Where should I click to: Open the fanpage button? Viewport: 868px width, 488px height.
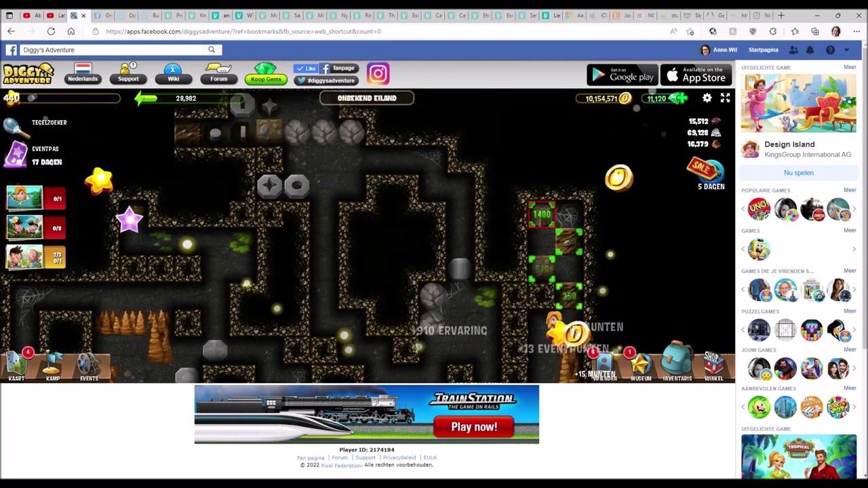[338, 68]
